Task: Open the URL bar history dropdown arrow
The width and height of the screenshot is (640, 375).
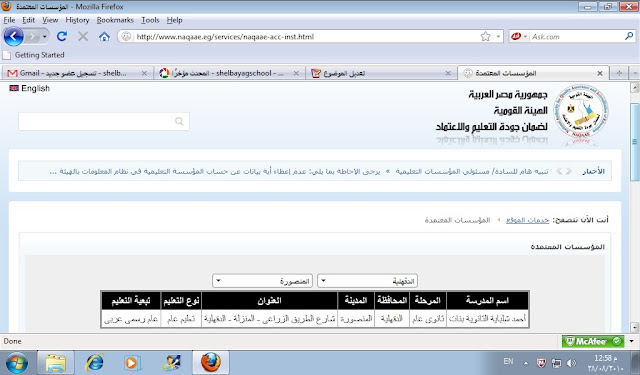Action: tap(498, 37)
